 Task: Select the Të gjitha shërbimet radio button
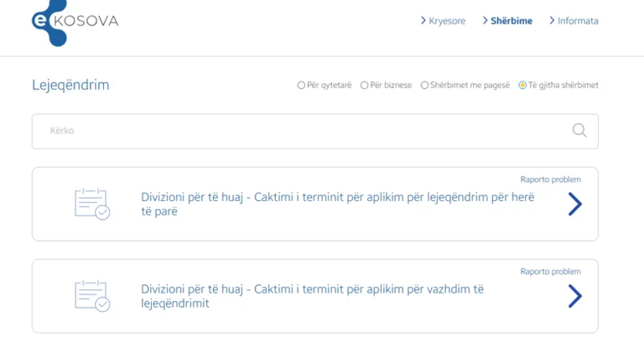pos(522,85)
